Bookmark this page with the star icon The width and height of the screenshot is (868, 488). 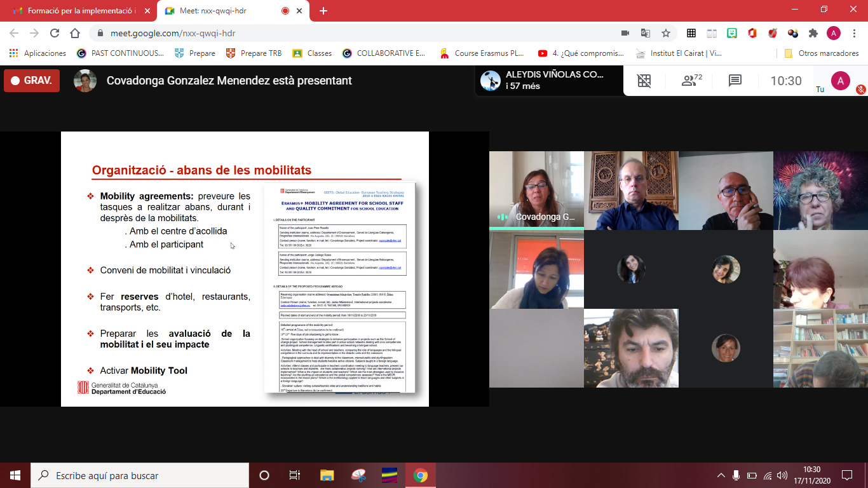point(666,33)
